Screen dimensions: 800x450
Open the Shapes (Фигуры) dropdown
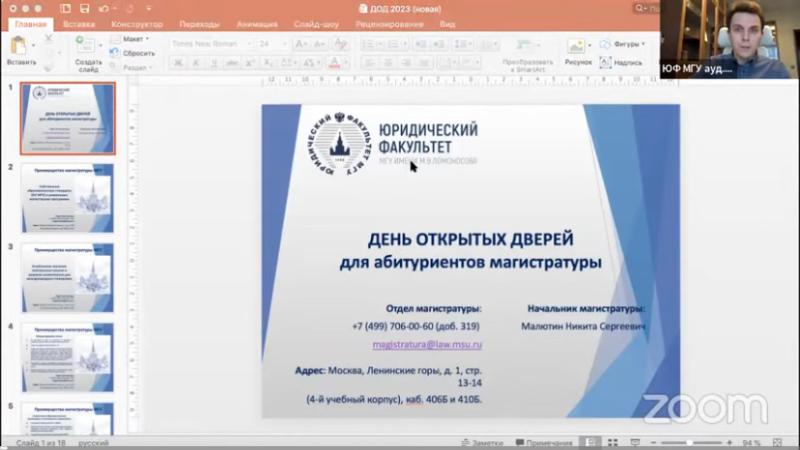click(622, 44)
